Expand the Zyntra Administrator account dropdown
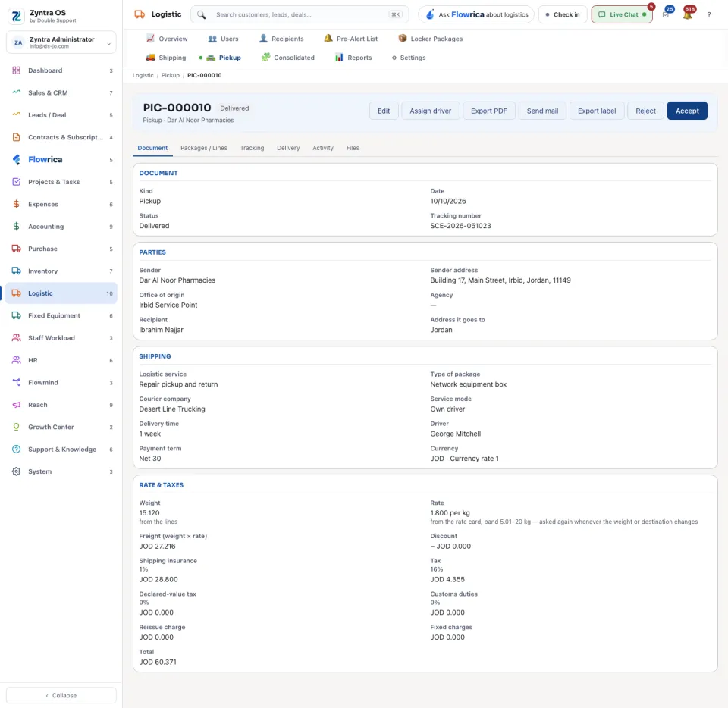This screenshot has width=728, height=708. [x=61, y=42]
